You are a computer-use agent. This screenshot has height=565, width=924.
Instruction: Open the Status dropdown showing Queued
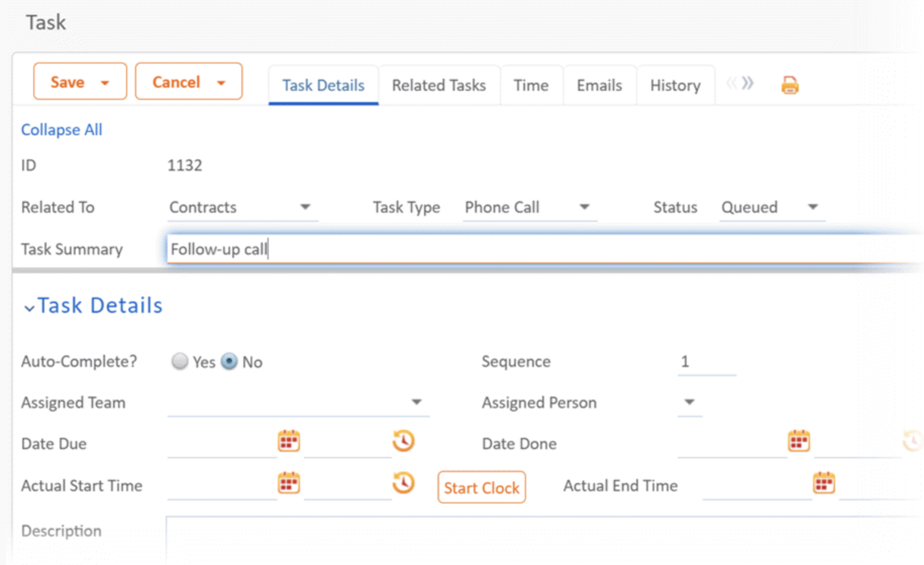tap(813, 207)
